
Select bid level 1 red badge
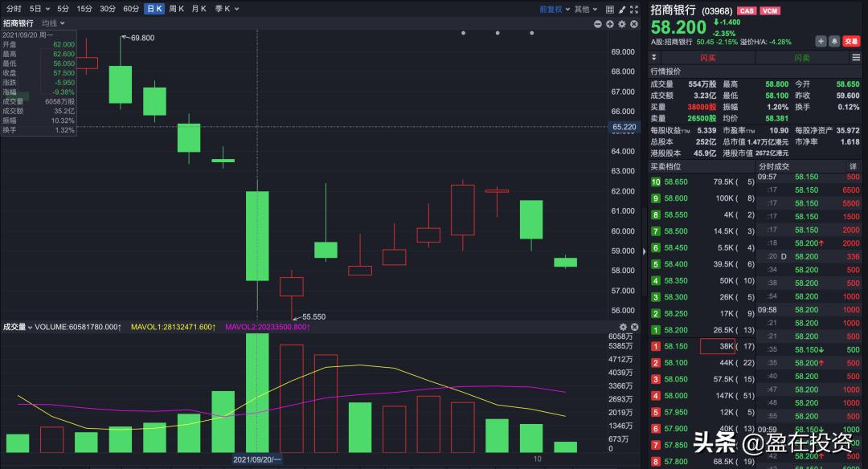point(656,346)
